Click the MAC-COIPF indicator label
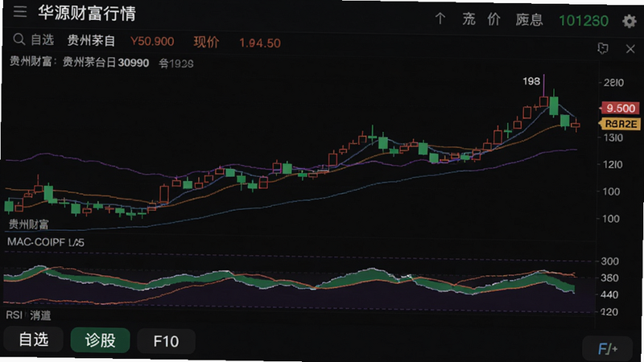 [x=46, y=242]
